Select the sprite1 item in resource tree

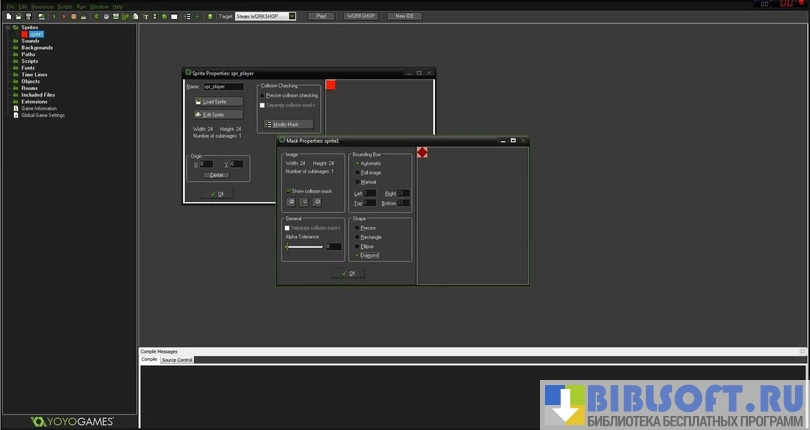tap(36, 34)
